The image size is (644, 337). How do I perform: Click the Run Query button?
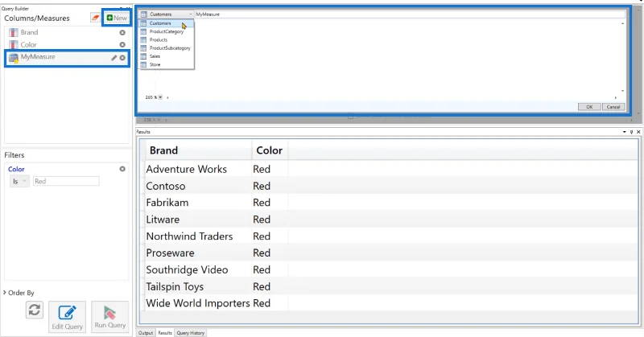point(110,317)
